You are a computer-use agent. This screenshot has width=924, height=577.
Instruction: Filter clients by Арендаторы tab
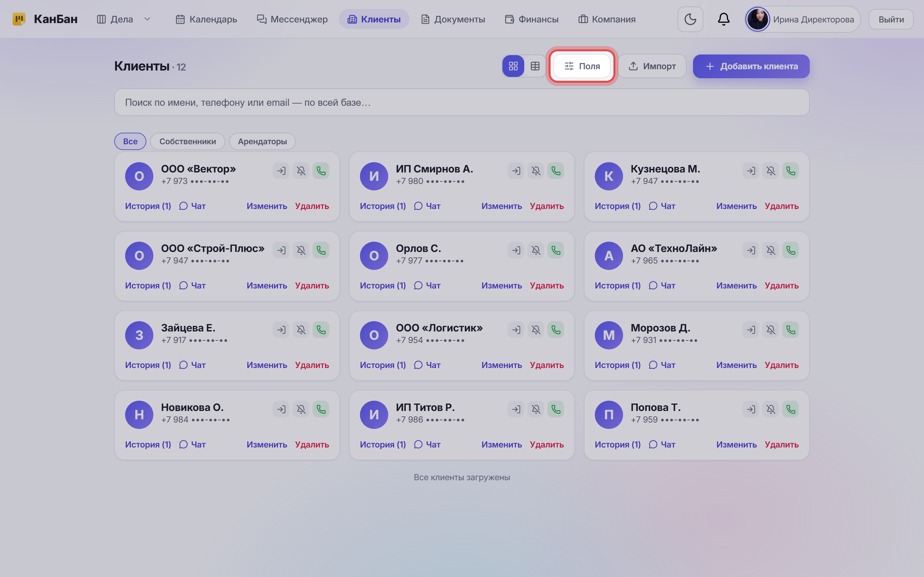(262, 141)
